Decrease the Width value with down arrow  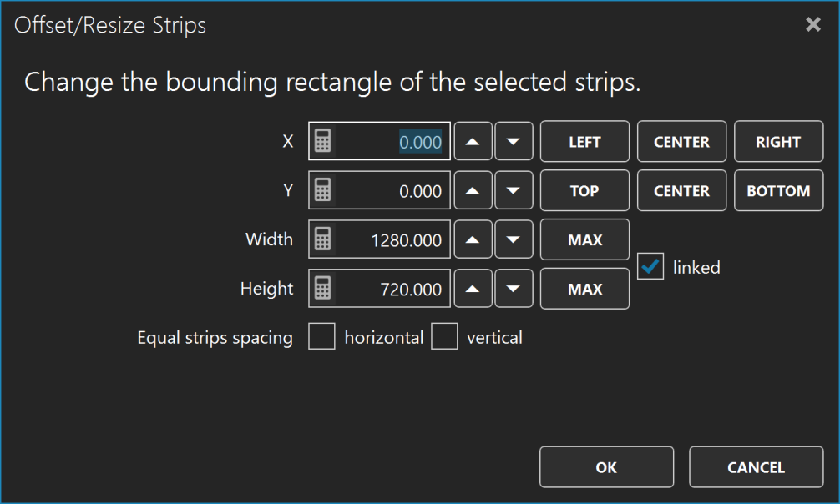pos(514,239)
